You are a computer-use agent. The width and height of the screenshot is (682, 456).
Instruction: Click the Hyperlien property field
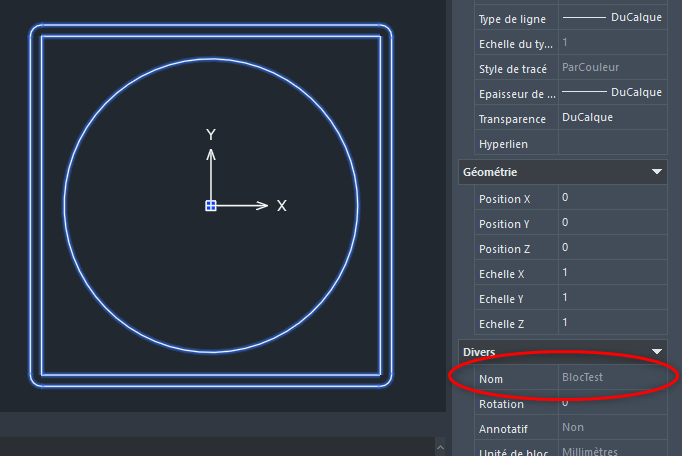coord(611,143)
